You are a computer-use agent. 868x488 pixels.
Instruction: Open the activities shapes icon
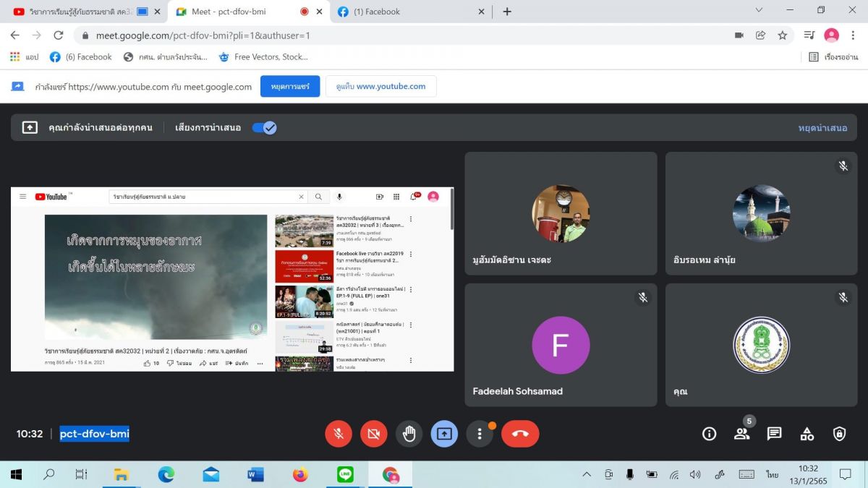point(807,434)
